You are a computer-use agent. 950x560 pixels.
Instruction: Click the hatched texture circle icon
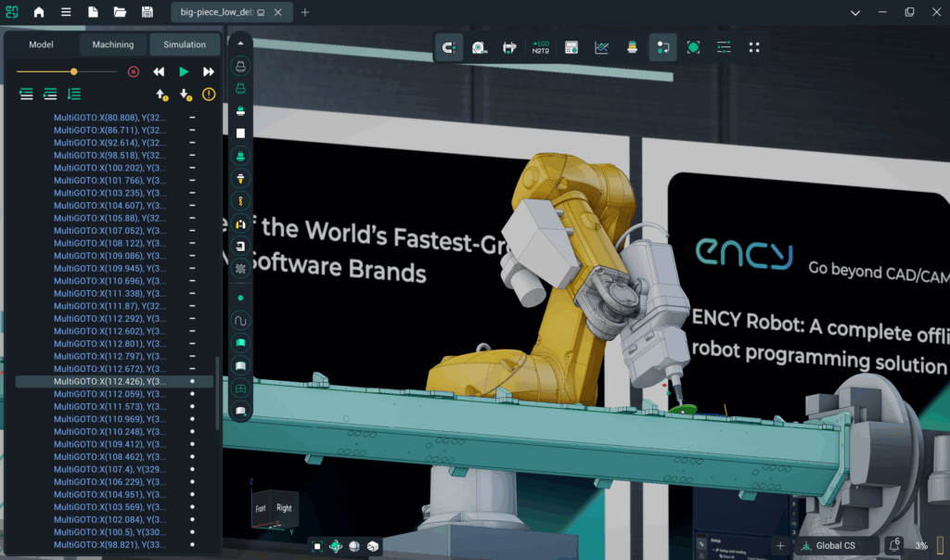(x=240, y=268)
